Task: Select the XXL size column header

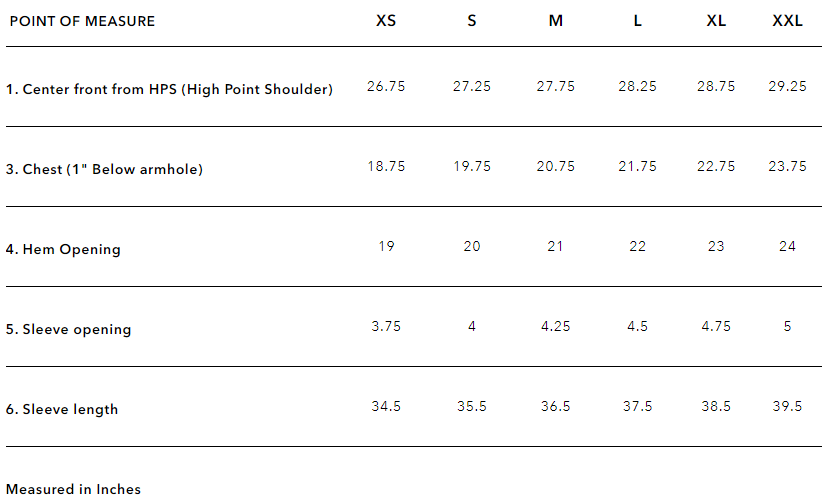Action: [x=787, y=21]
